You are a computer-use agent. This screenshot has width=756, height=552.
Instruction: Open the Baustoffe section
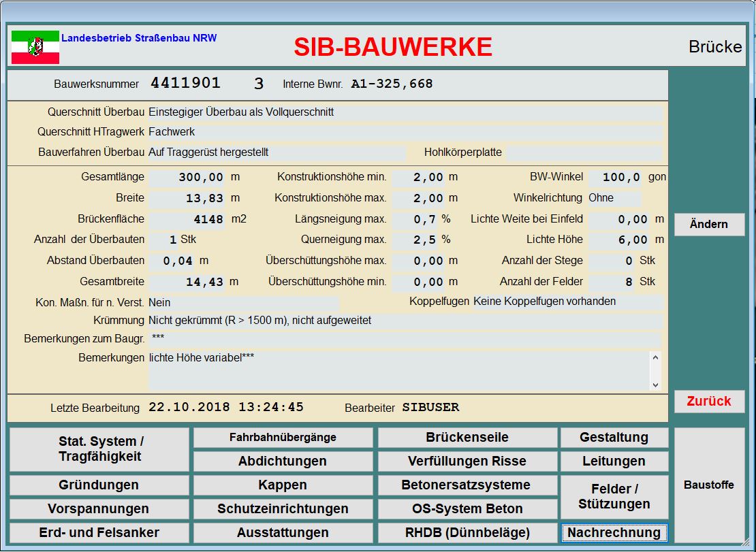tap(709, 485)
